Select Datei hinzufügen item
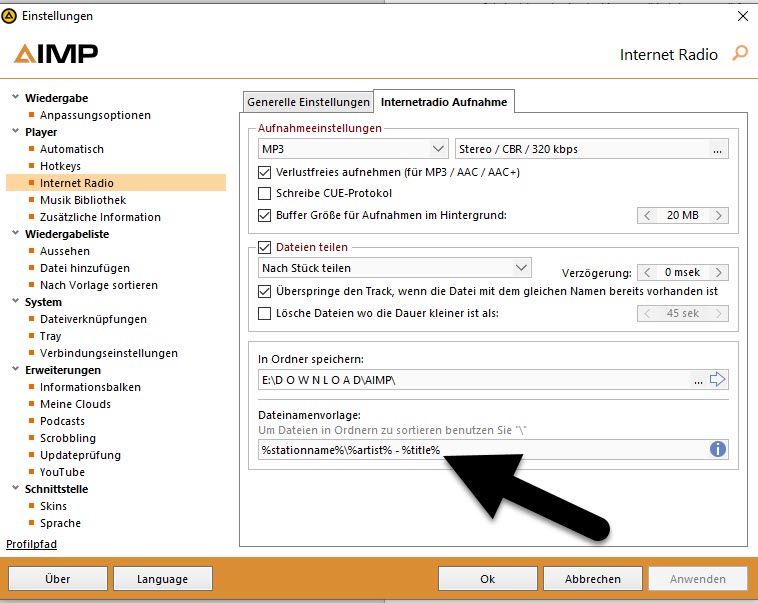The image size is (758, 603). 85,268
